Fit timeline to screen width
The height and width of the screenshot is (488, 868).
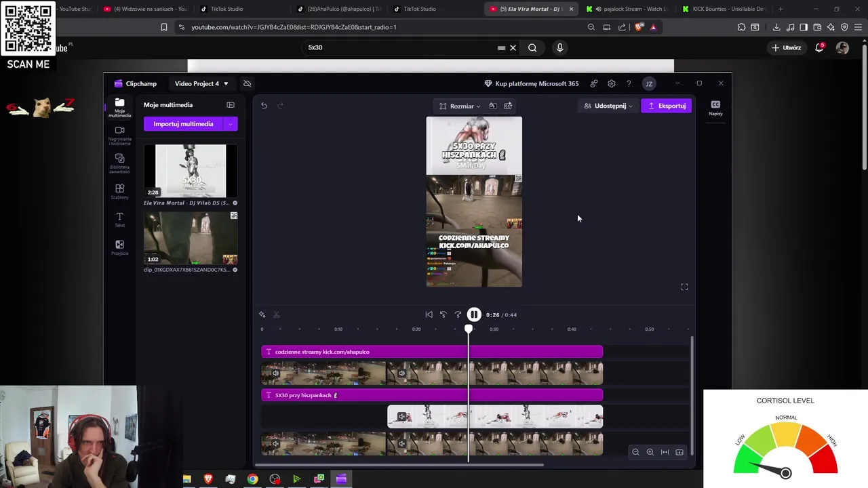click(x=665, y=452)
